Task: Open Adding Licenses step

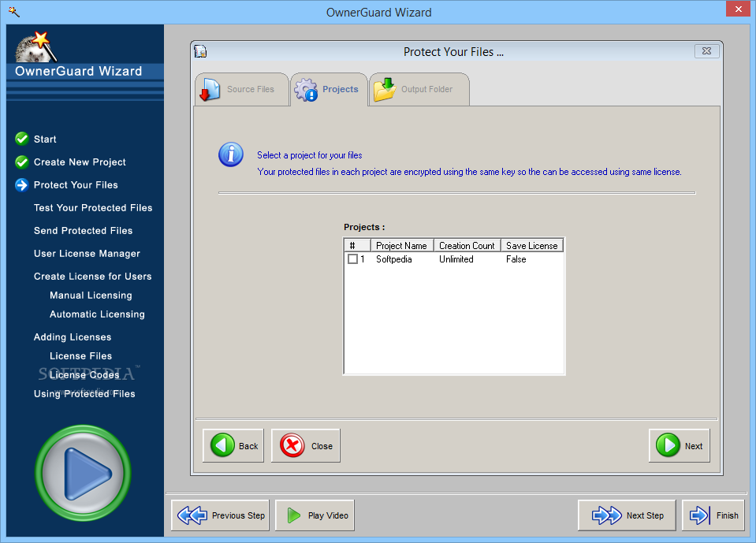Action: coord(73,337)
